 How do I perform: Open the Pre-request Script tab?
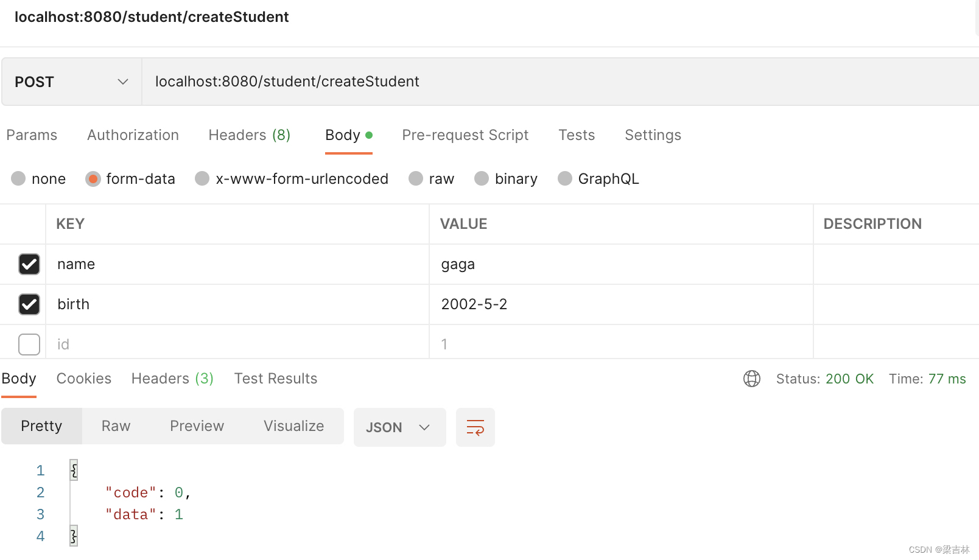[x=465, y=135]
